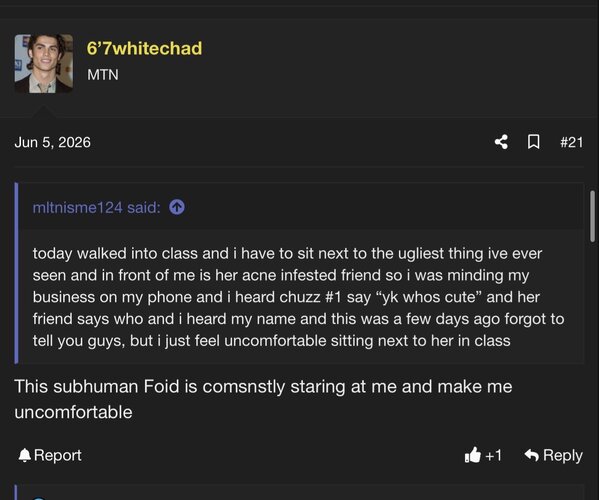Click the Report button

(50, 455)
